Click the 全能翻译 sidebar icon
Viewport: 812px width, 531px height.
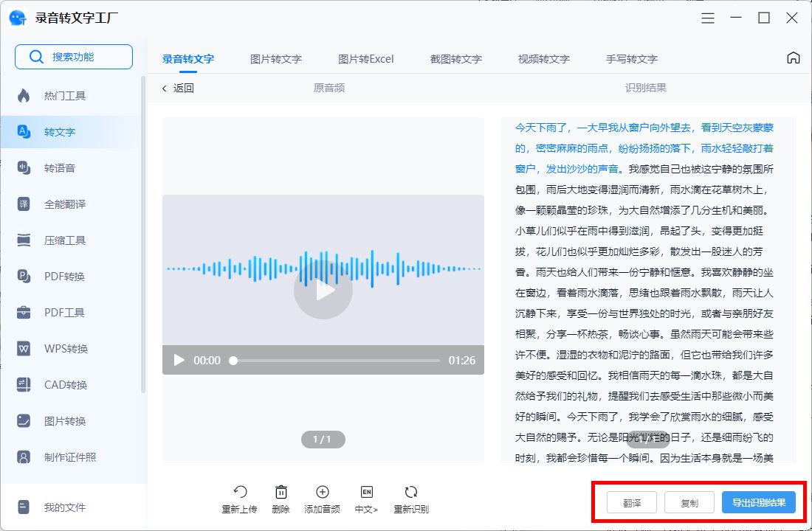[x=24, y=204]
